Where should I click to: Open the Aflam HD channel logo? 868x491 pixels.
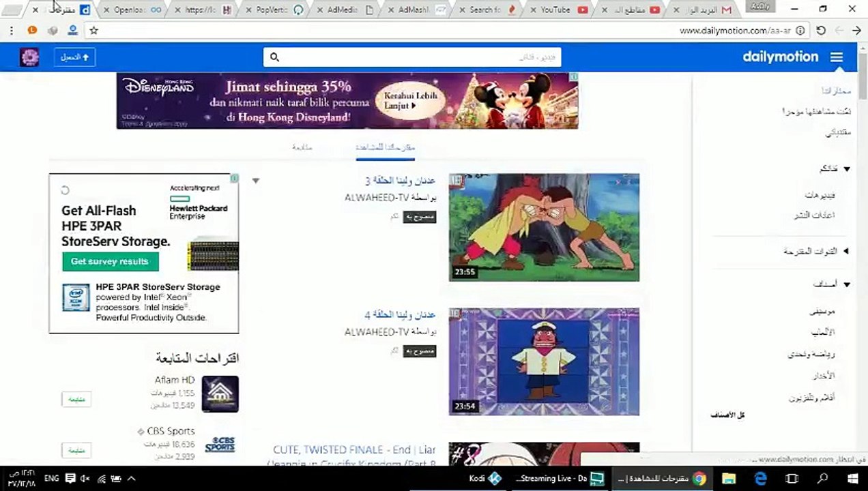220,393
